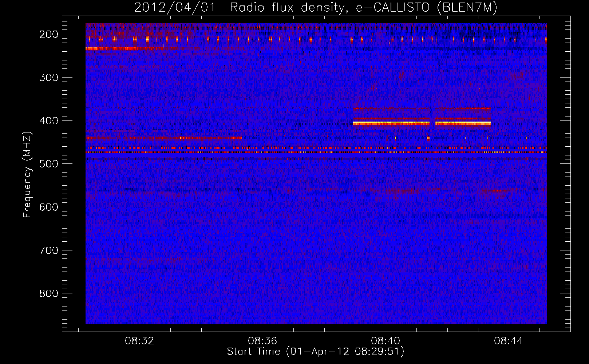Click the 08:32 time tick label
Image resolution: width=589 pixels, height=364 pixels.
click(x=139, y=341)
